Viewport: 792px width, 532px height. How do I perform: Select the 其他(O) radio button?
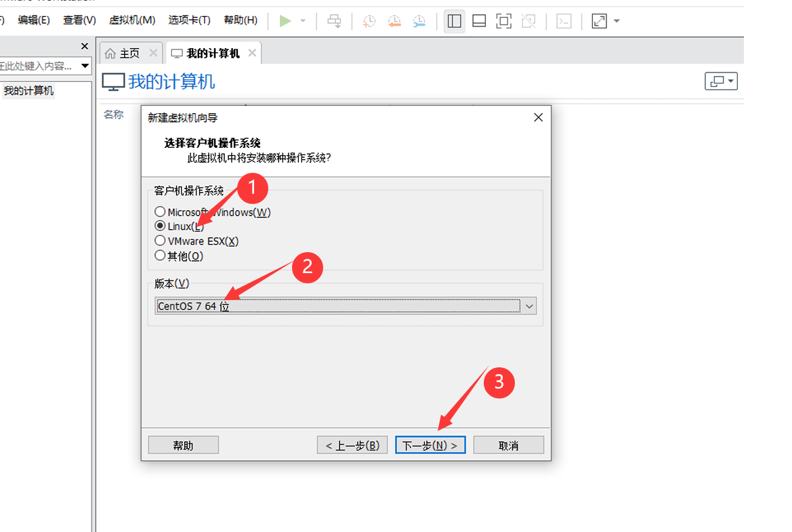pos(160,255)
